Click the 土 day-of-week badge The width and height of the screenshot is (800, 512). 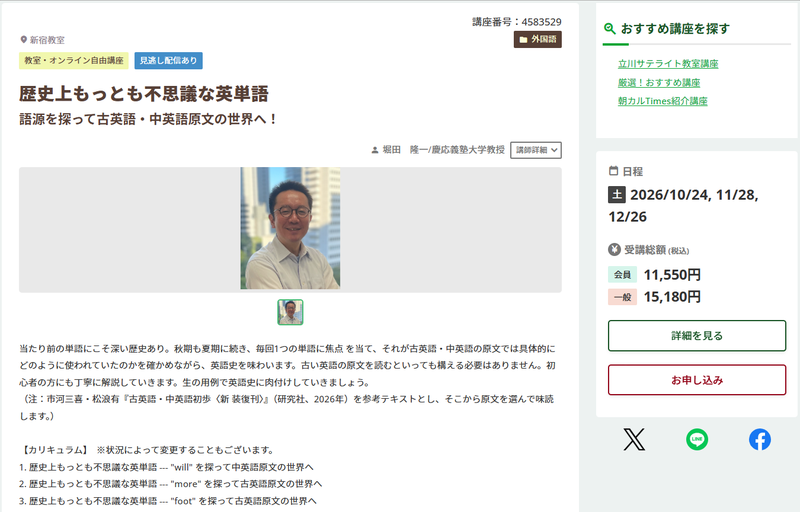pyautogui.click(x=617, y=194)
